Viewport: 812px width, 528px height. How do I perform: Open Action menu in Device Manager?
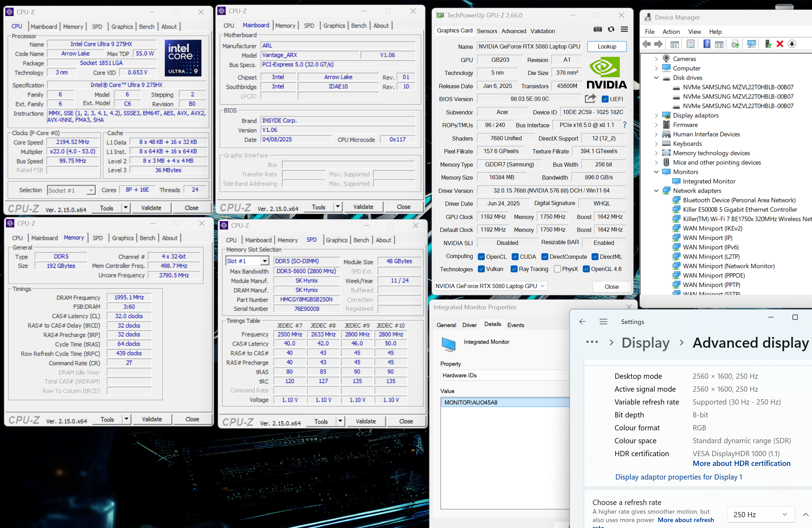coord(671,32)
